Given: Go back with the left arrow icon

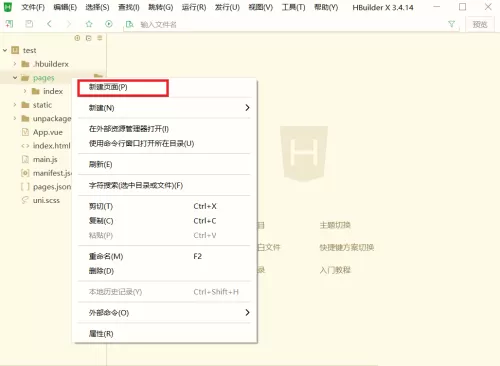Looking at the screenshot, I should (49, 24).
